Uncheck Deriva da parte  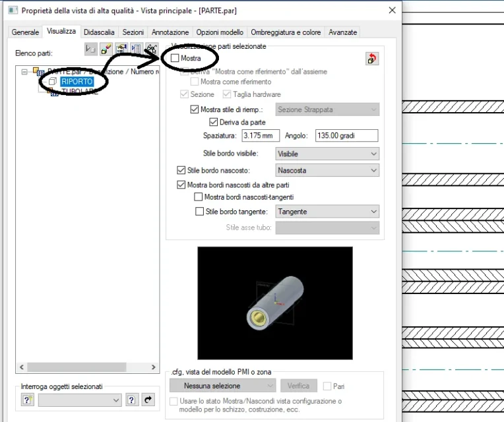tap(214, 122)
